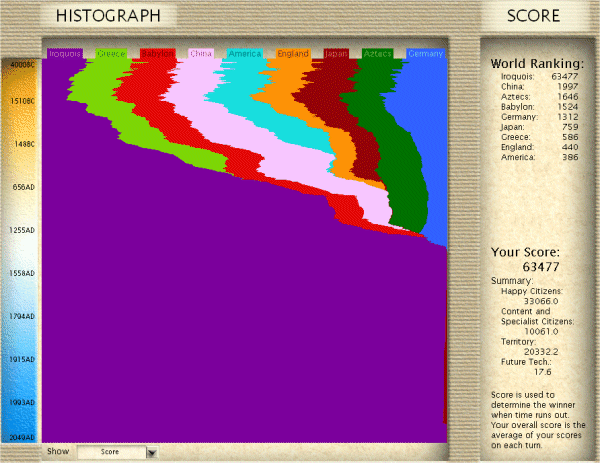The width and height of the screenshot is (600, 463).
Task: Click the Babylon legend label
Action: coord(157,53)
